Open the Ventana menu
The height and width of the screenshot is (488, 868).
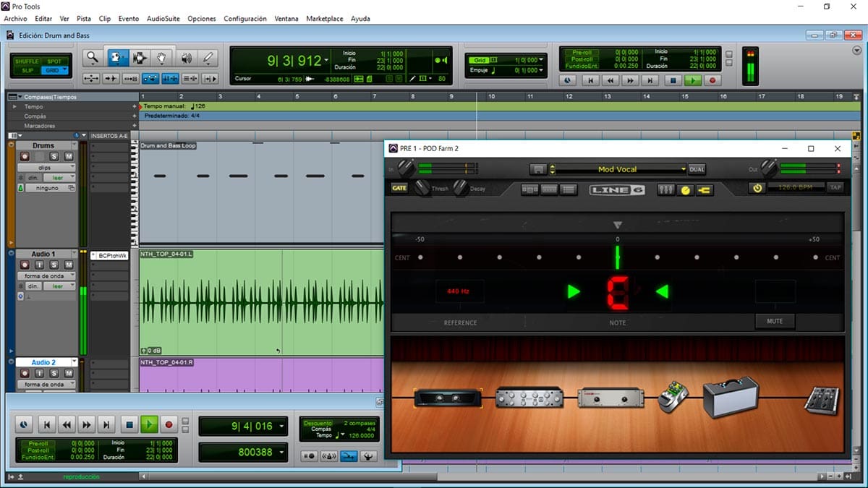point(286,18)
